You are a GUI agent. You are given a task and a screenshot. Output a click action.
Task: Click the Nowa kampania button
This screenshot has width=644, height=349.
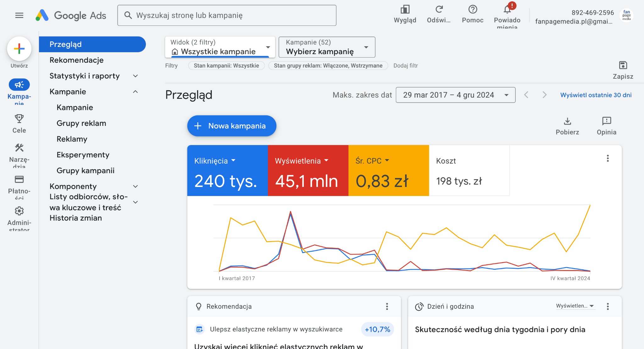[231, 126]
